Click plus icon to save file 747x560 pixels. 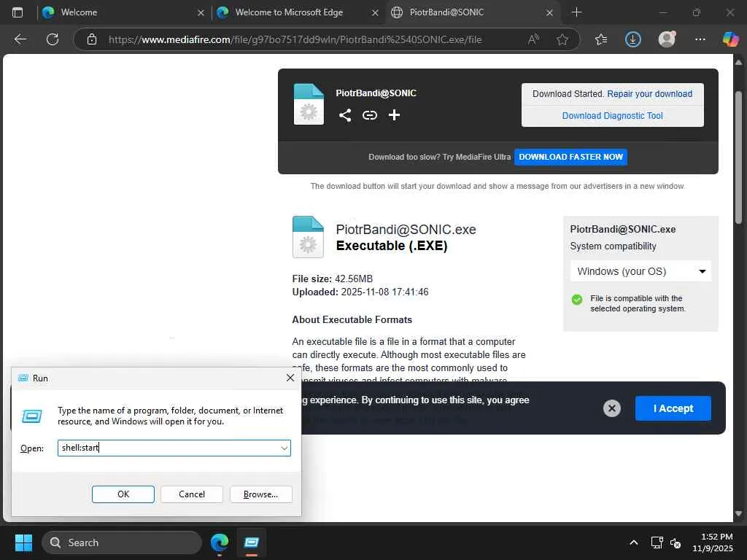pyautogui.click(x=394, y=114)
